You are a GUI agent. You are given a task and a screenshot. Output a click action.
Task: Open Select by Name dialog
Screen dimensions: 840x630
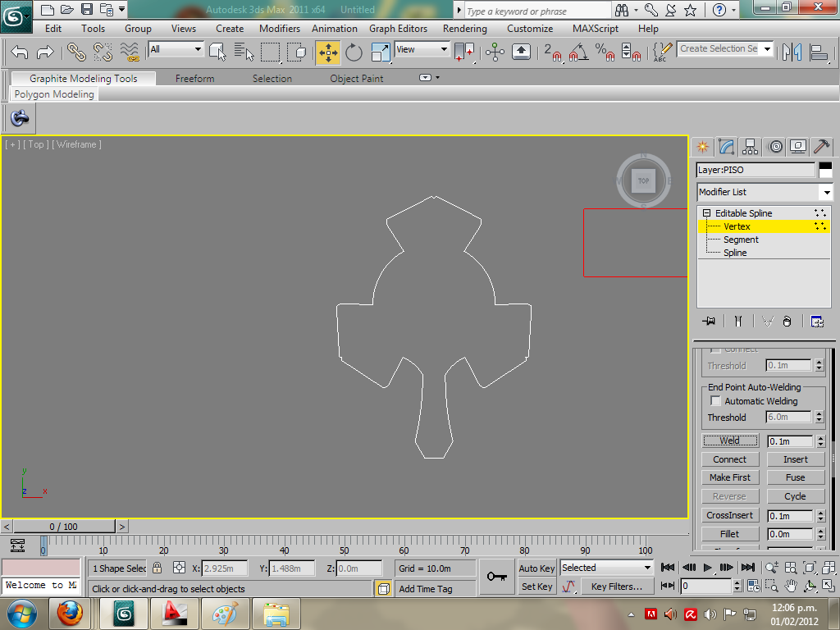click(244, 52)
